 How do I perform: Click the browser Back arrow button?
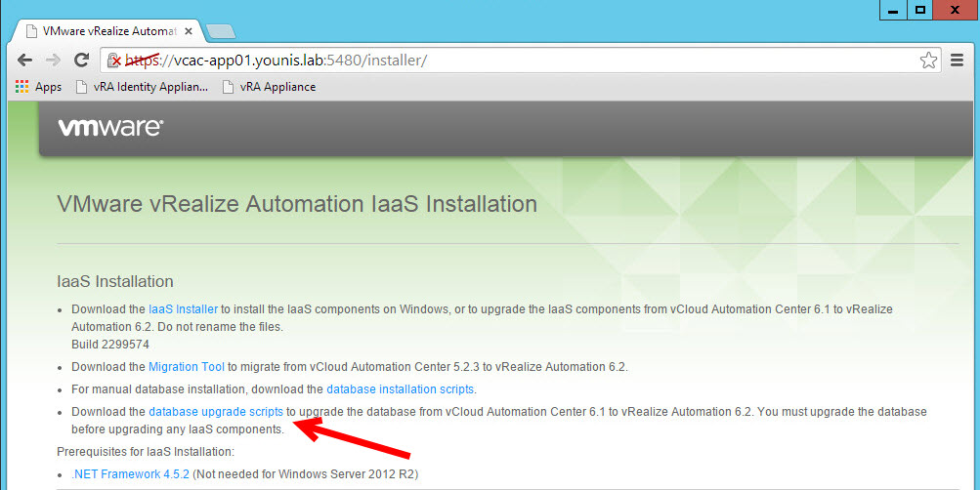click(24, 61)
